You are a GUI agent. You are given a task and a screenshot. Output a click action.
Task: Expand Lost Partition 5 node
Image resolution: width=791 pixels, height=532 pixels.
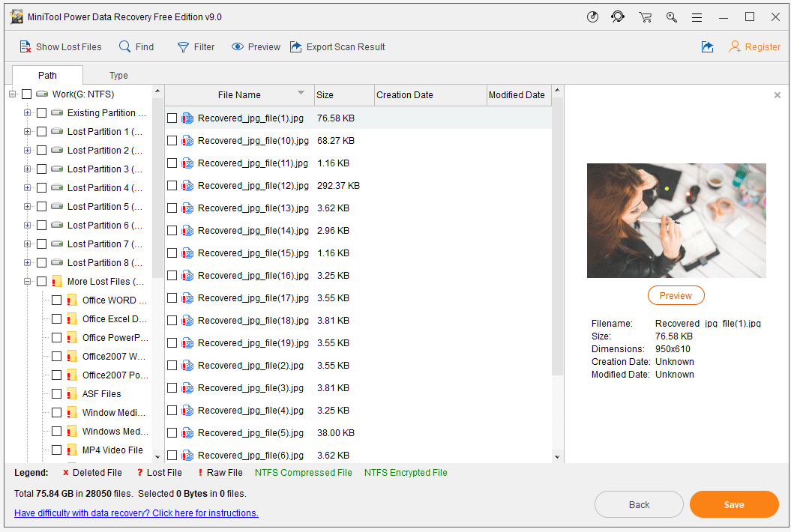27,206
